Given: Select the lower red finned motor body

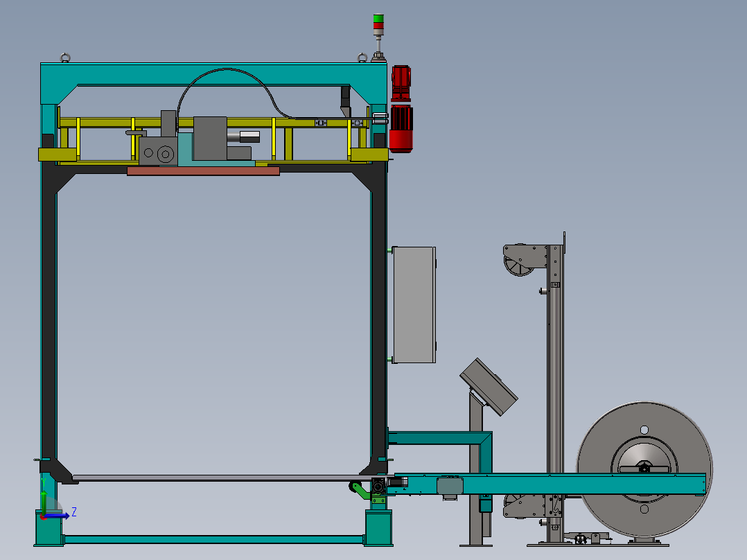Looking at the screenshot, I should [x=401, y=129].
